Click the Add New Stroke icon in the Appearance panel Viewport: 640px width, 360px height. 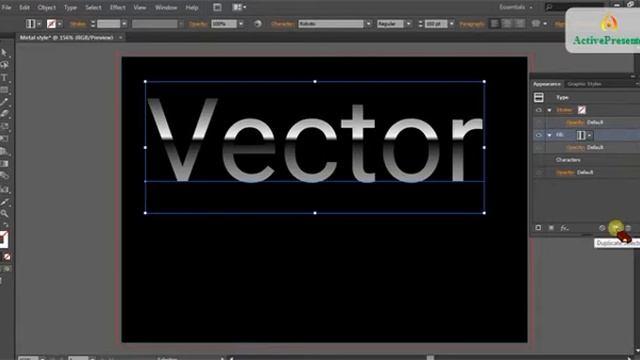pos(538,228)
